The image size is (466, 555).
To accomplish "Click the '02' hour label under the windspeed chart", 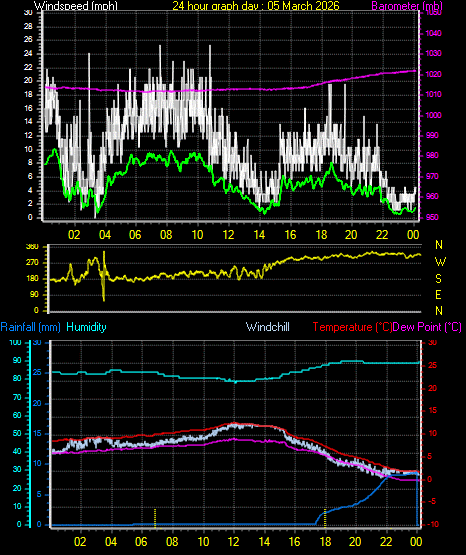I will (74, 235).
